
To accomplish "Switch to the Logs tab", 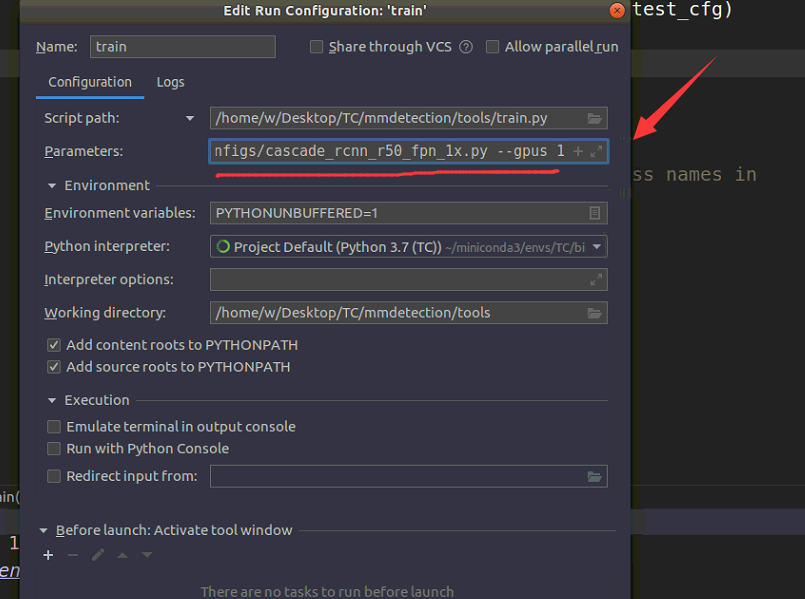I will pos(170,82).
